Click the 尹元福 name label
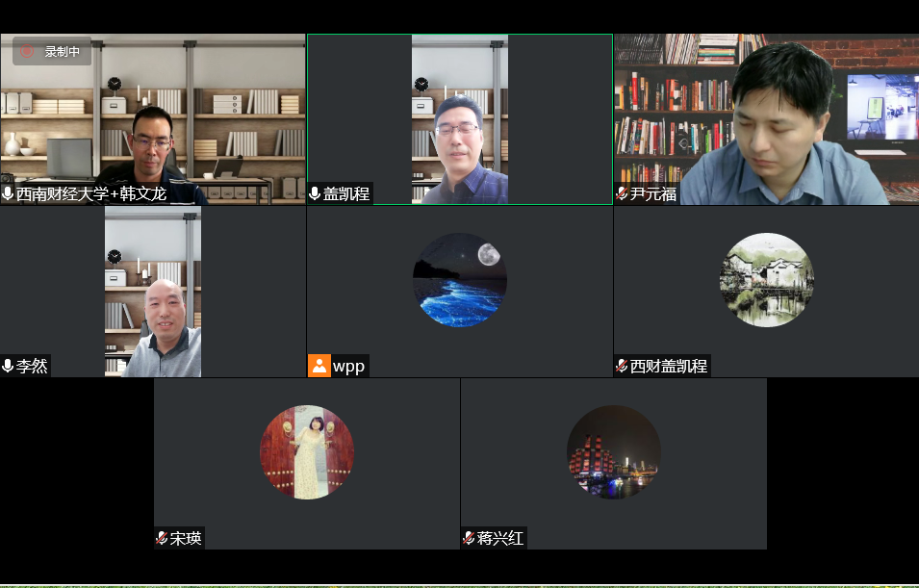The height and width of the screenshot is (588, 919). click(x=653, y=194)
